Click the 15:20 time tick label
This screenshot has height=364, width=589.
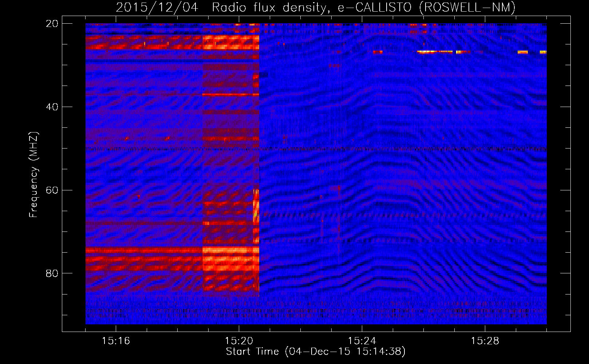(239, 341)
